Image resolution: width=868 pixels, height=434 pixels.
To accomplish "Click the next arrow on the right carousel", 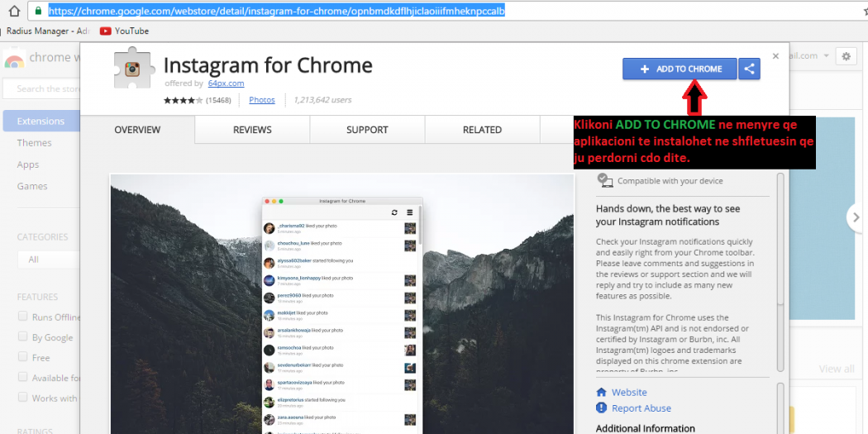I will [x=856, y=217].
